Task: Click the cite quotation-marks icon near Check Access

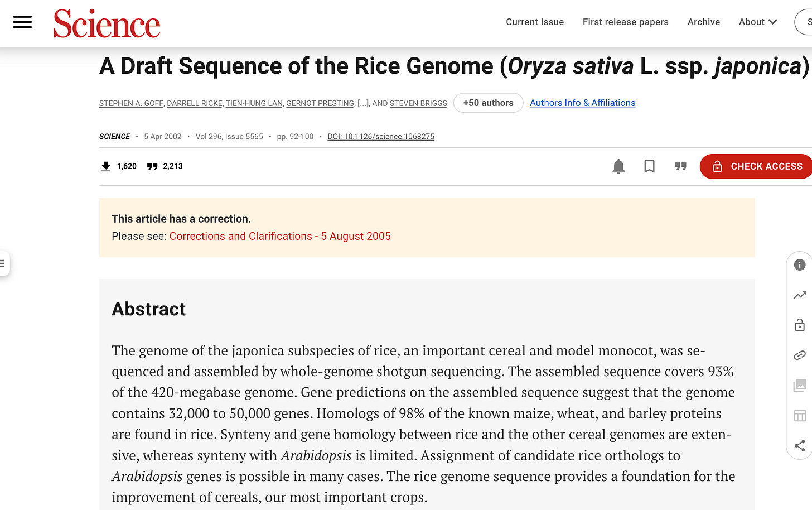Action: click(680, 166)
